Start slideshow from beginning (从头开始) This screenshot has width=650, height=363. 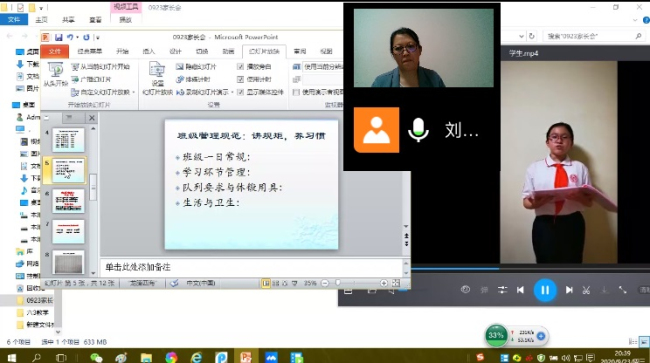tap(56, 75)
